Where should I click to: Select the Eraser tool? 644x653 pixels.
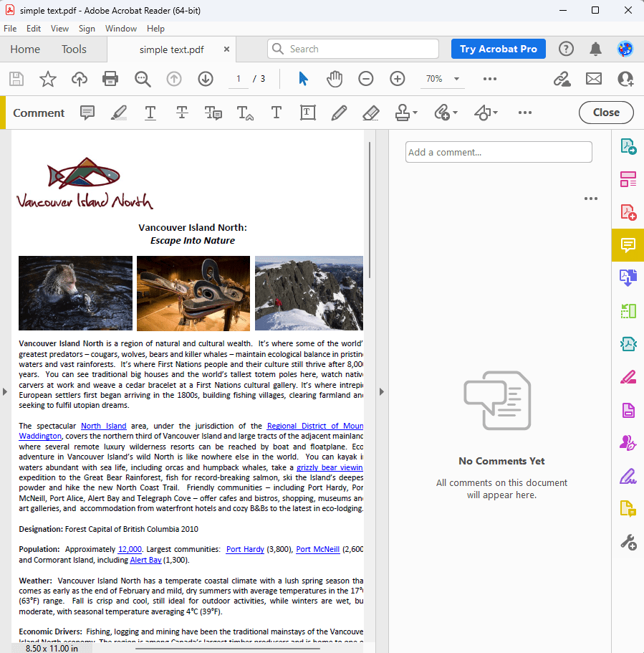tap(370, 113)
